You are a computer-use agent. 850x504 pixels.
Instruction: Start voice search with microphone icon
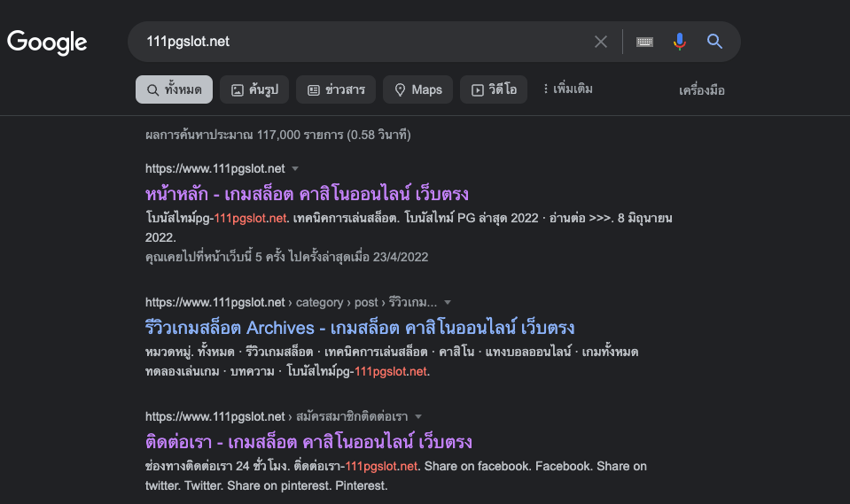(x=680, y=42)
